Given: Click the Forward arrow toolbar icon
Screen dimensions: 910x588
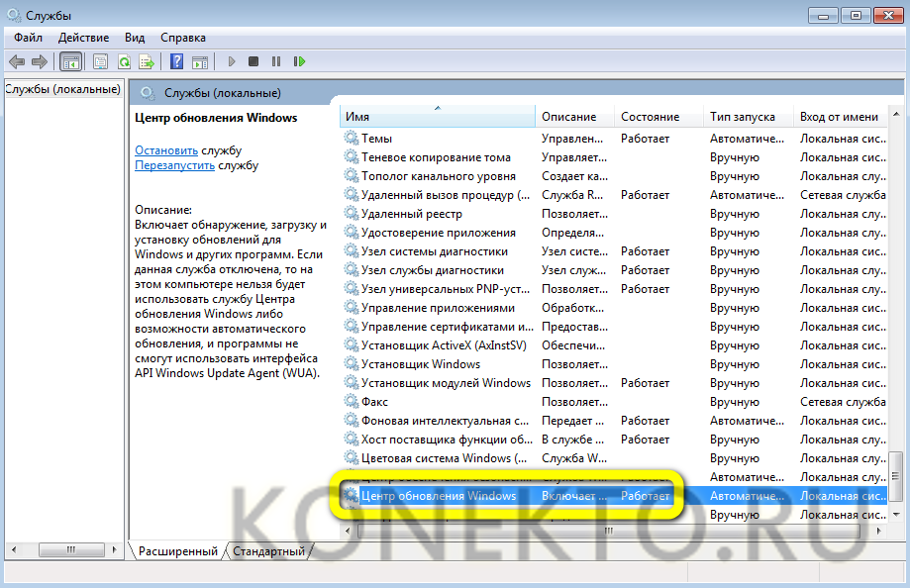Looking at the screenshot, I should [x=40, y=61].
